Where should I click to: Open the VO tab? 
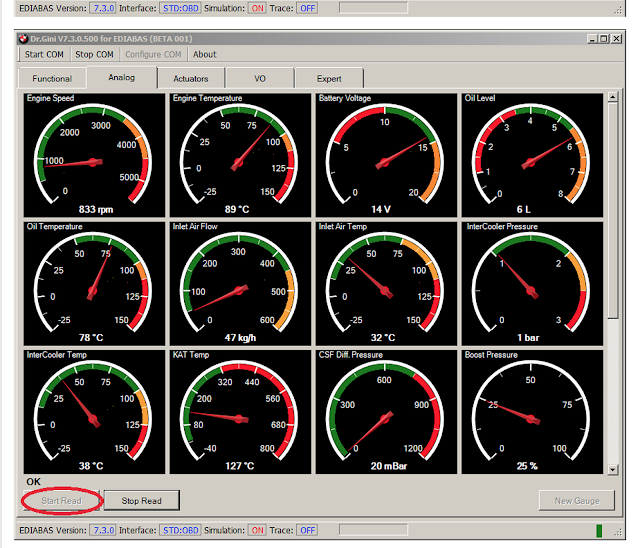coord(260,78)
